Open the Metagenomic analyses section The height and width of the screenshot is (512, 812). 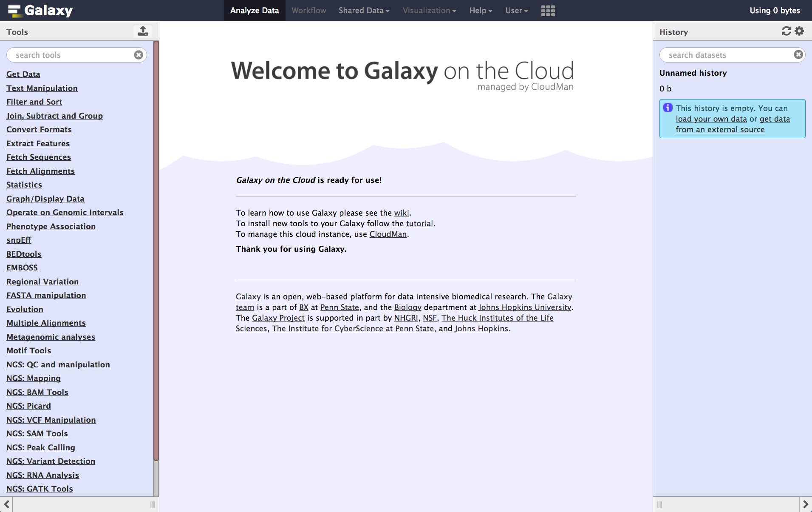[51, 337]
